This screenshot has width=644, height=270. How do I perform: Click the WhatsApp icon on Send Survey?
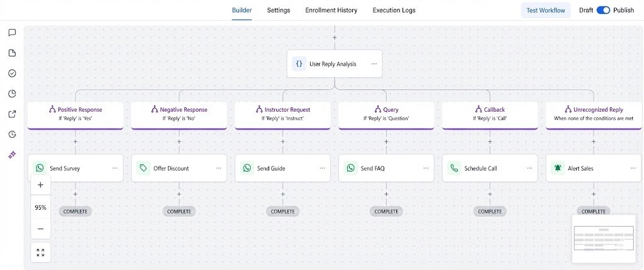pyautogui.click(x=40, y=168)
